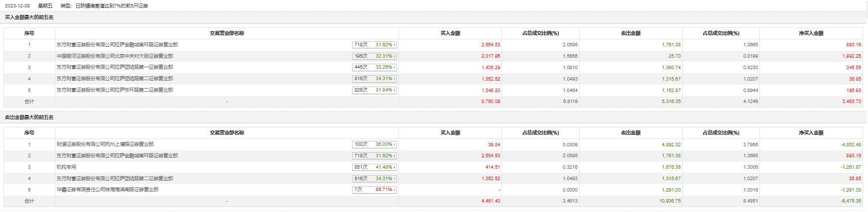Open the 826次 31.84% stats arrow box

(x=374, y=90)
